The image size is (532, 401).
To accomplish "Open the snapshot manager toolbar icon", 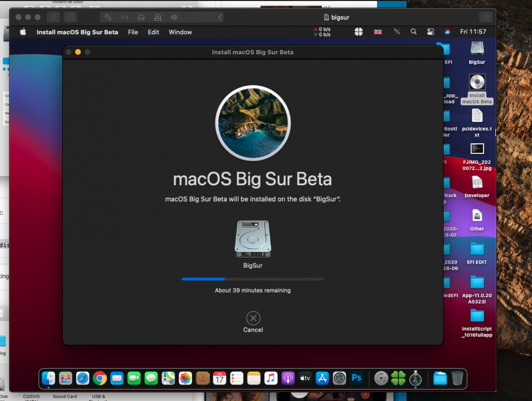I will pyautogui.click(x=71, y=17).
